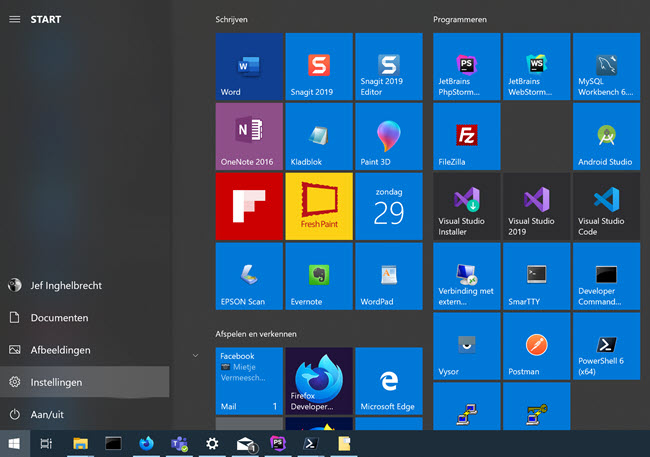
Task: Open the FileZilla tile
Action: (467, 136)
